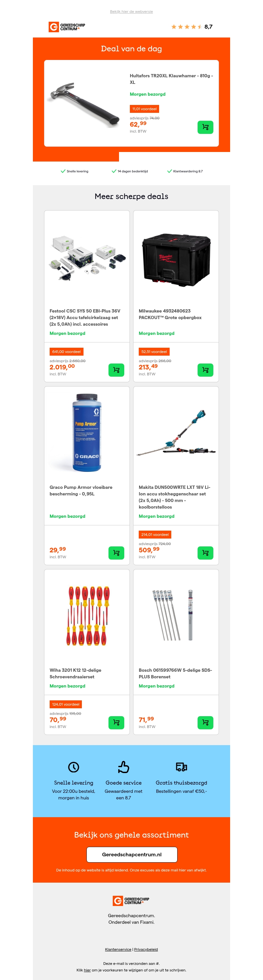Viewport: 263px width, 980px height.
Task: Click the Gratis thuisbezorgd truck icon
Action: pyautogui.click(x=181, y=766)
